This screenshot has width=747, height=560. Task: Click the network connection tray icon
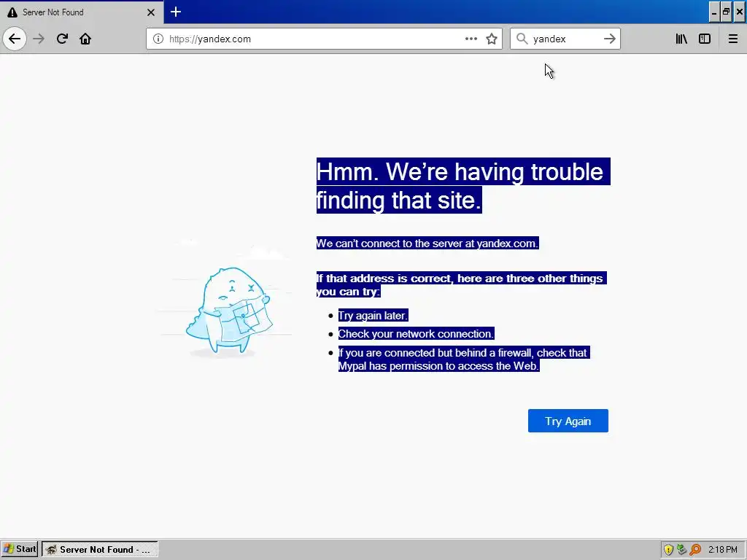[682, 550]
